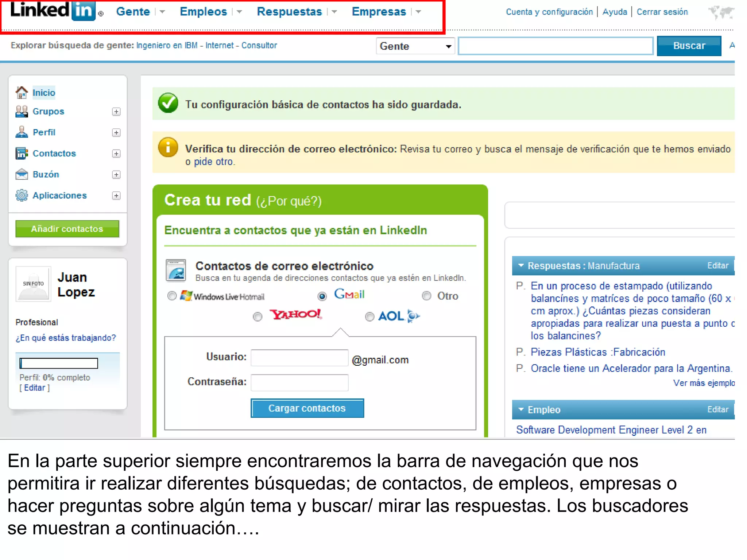Open the Respuestas navigation menu
The width and height of the screenshot is (747, 560).
pos(290,12)
